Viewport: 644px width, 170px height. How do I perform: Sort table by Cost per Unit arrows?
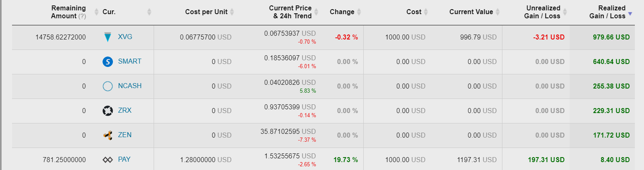click(232, 12)
